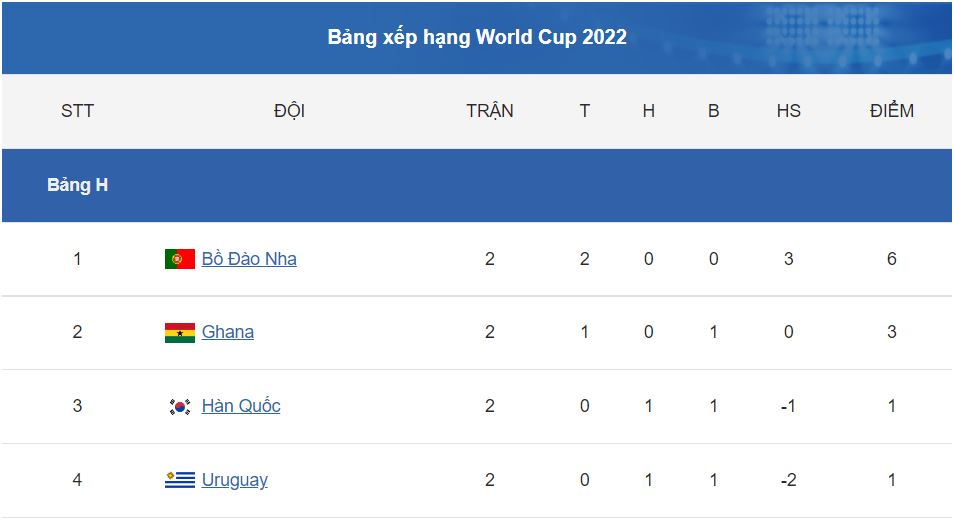The height and width of the screenshot is (520, 954).
Task: Click Uruguay's goal difference -2
Action: [x=788, y=480]
